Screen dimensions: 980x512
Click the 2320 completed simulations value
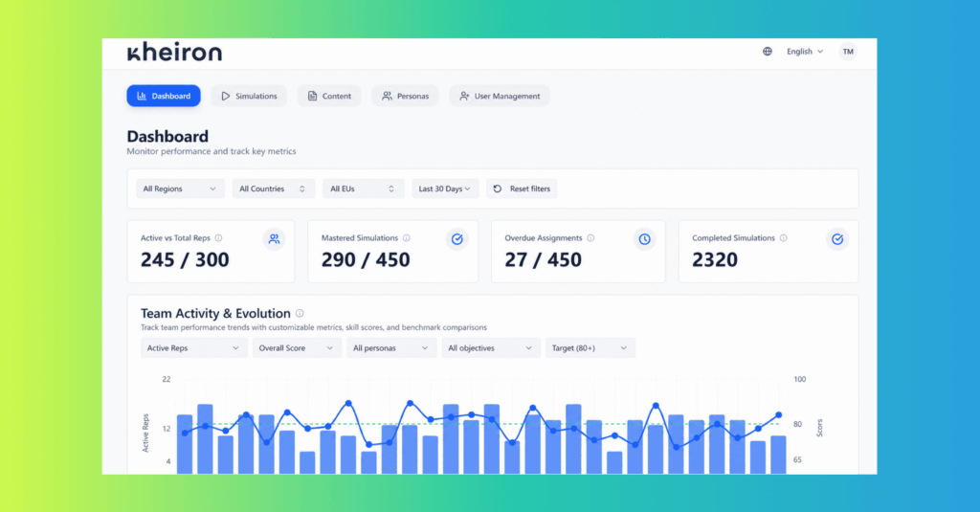715,260
